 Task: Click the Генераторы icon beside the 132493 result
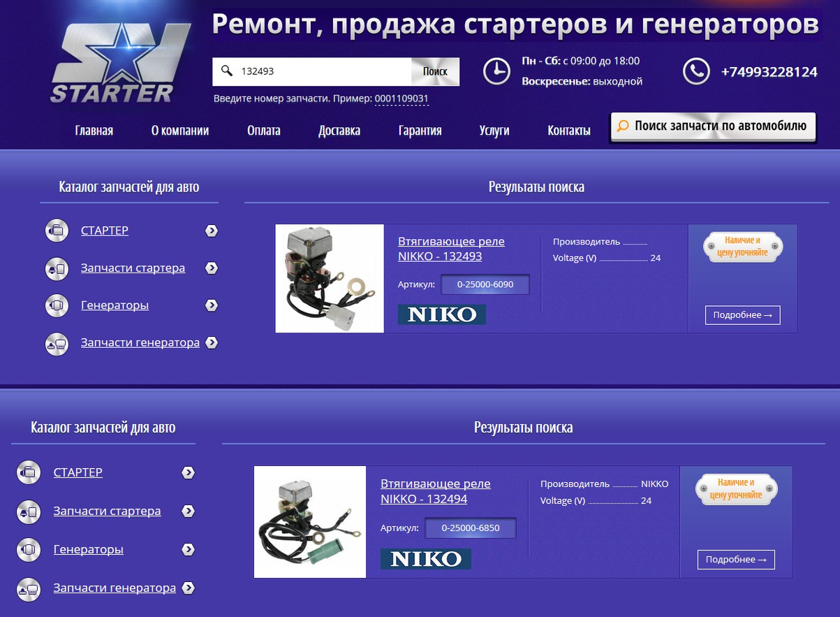[57, 305]
